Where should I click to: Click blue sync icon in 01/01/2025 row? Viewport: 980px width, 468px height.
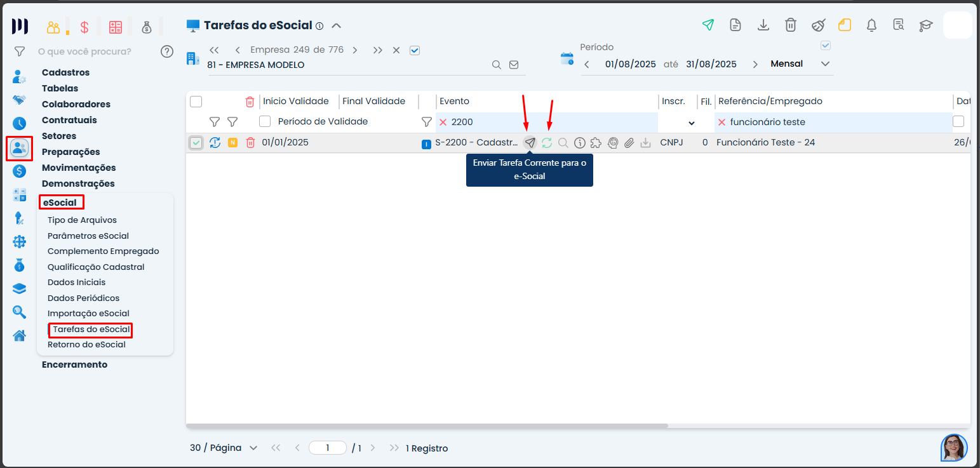(215, 143)
